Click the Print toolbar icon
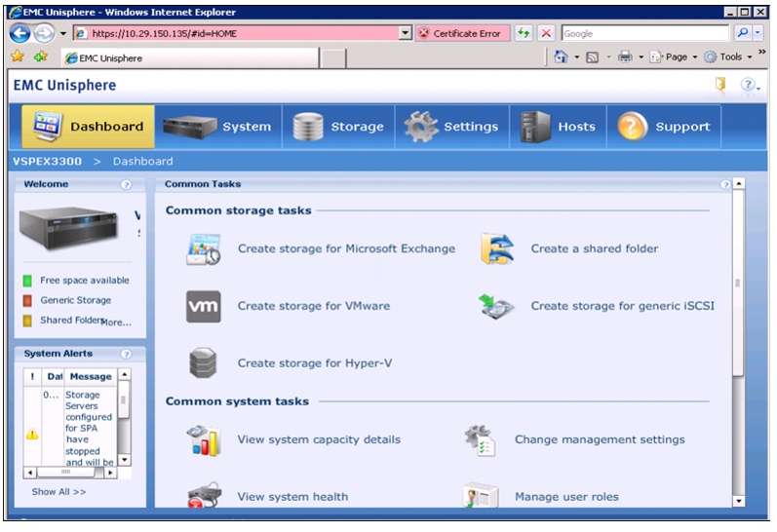 coord(625,57)
